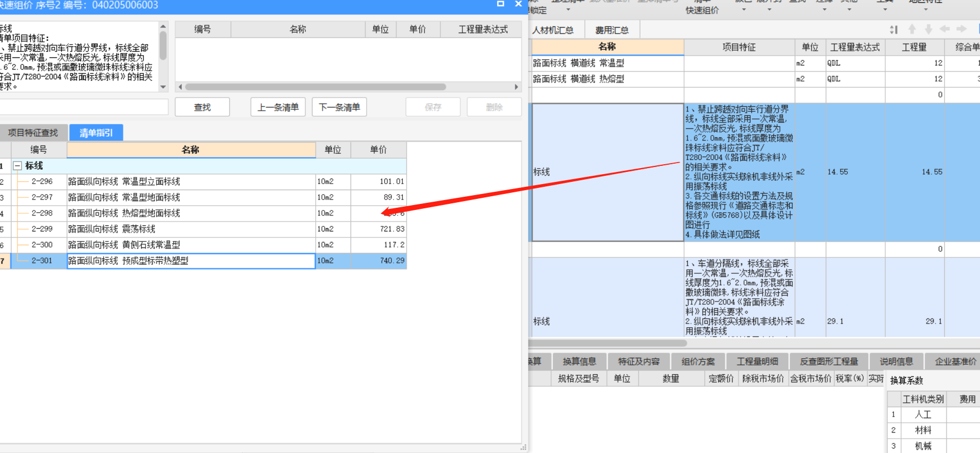Switch to the 清单指引 tab

[96, 133]
